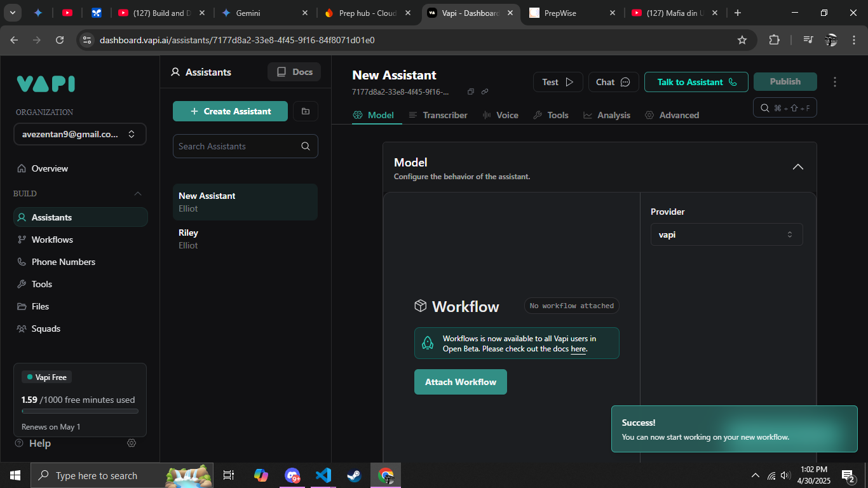Select the New Assistant list item
Screen dimensions: 868x488
click(245, 202)
